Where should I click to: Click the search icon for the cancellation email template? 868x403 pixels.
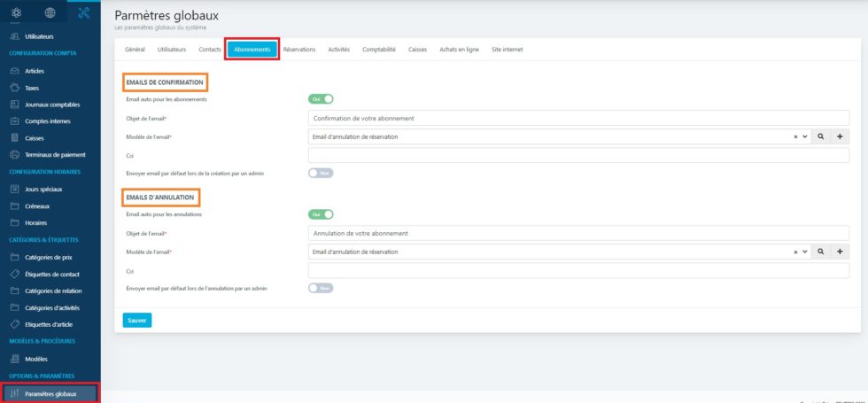[821, 252]
